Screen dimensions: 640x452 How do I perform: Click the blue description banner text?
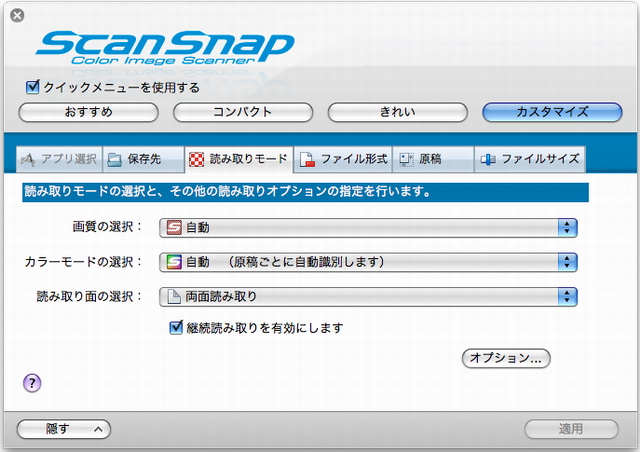click(227, 191)
